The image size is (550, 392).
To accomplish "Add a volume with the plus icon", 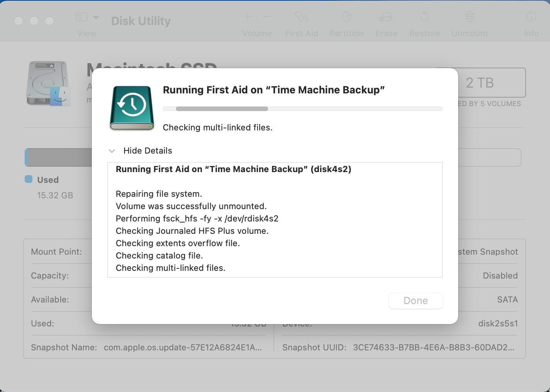I will [x=248, y=17].
